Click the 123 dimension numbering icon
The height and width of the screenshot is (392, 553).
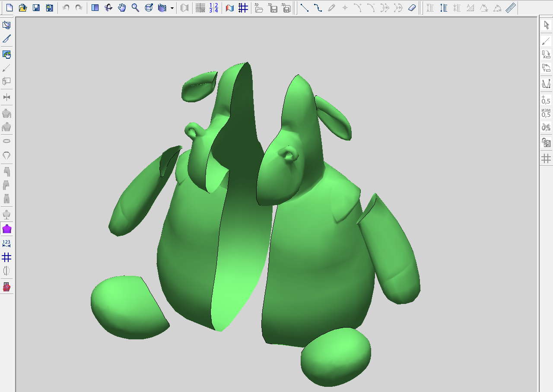point(6,243)
